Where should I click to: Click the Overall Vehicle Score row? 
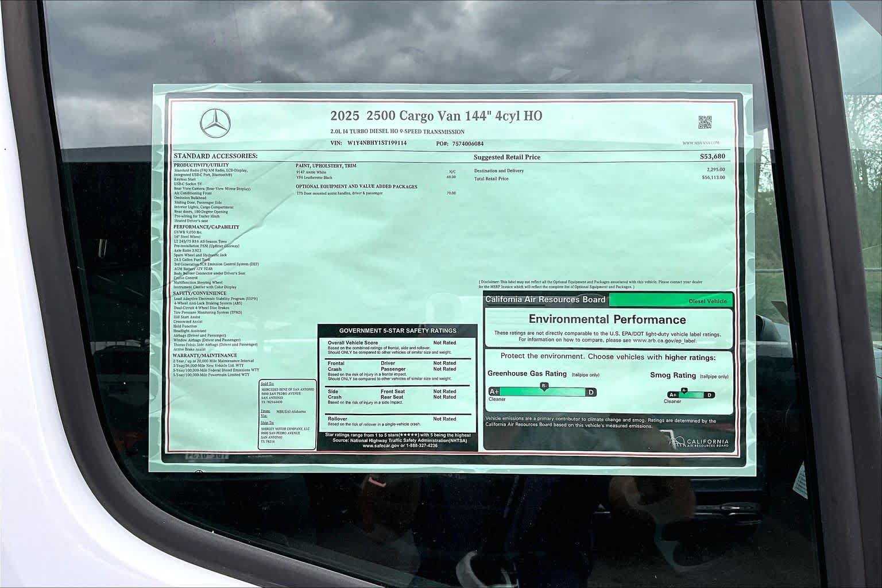pyautogui.click(x=398, y=348)
